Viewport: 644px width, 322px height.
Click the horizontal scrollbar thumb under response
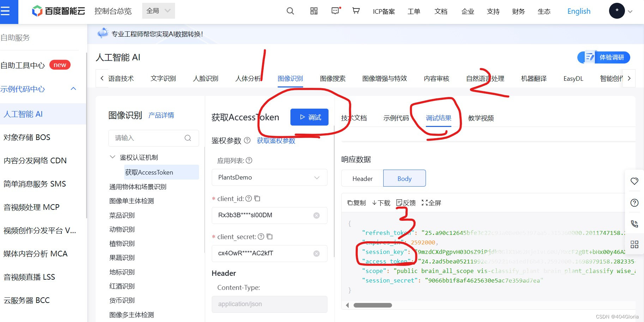coord(373,305)
